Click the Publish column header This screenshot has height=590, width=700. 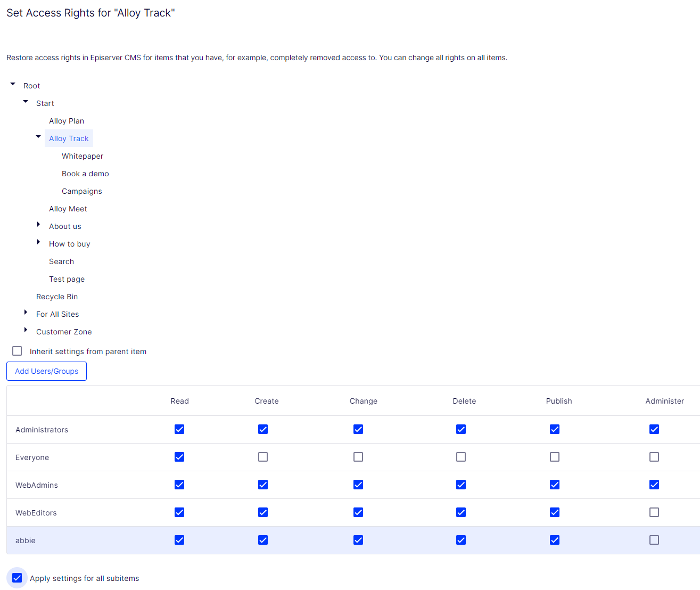559,401
